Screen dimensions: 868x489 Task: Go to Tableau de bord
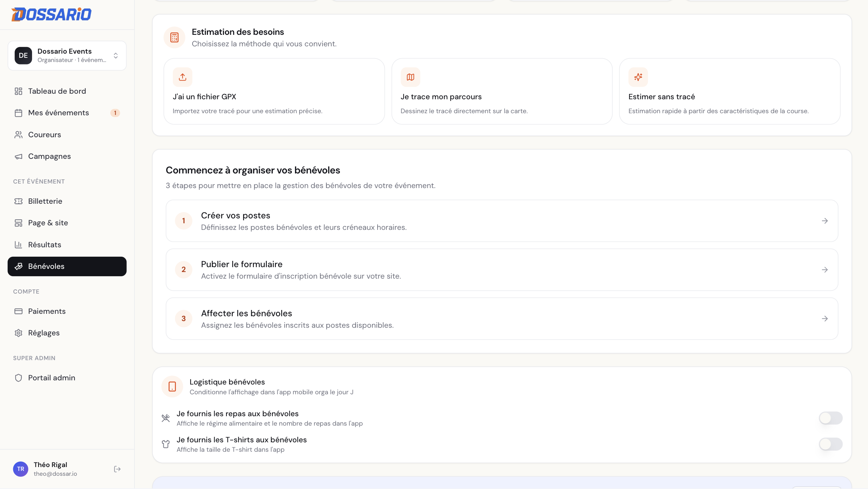tap(67, 91)
